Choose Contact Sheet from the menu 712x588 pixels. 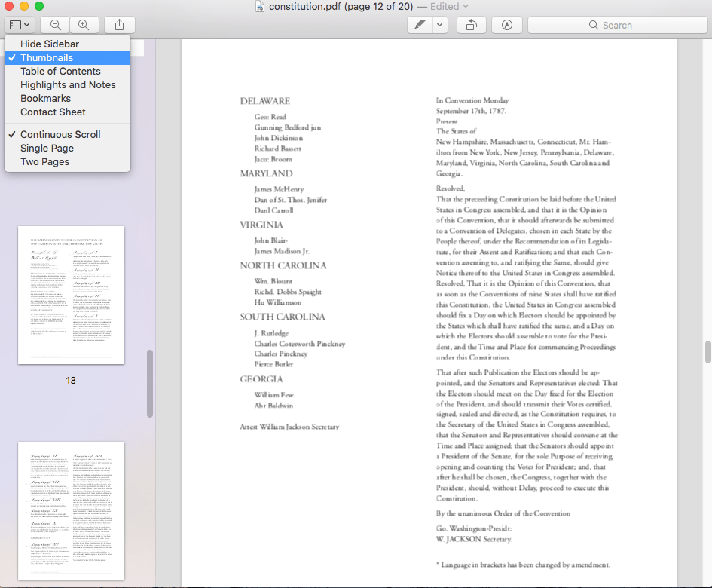53,112
